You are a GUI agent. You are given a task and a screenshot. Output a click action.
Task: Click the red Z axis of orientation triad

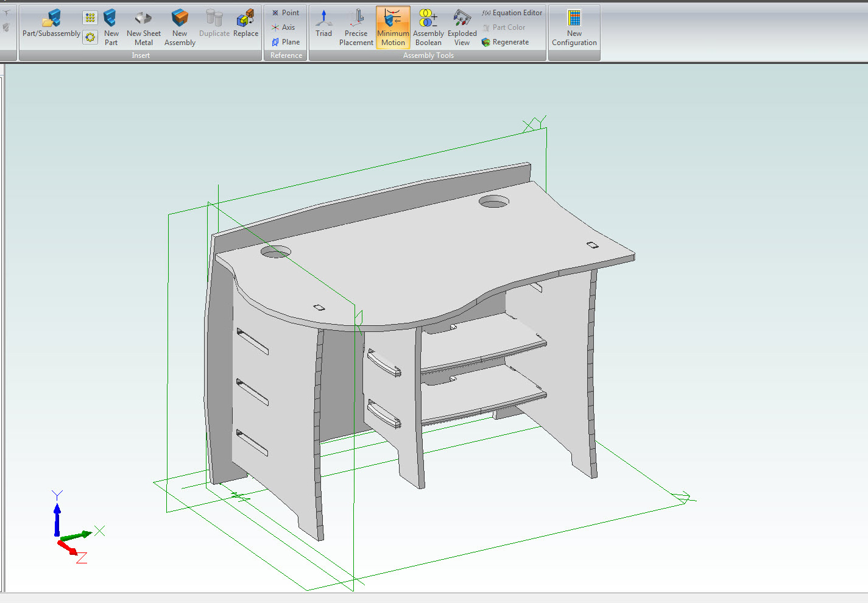click(x=68, y=548)
